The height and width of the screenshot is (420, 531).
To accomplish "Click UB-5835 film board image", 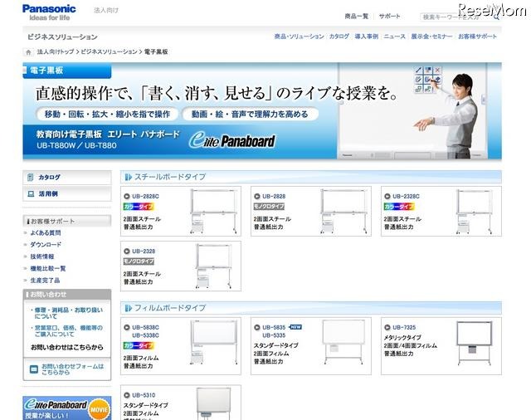I will [x=343, y=342].
